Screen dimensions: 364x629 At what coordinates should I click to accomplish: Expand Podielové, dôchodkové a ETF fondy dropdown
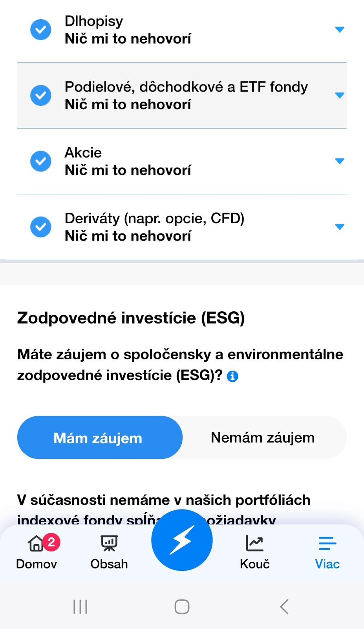pos(340,95)
